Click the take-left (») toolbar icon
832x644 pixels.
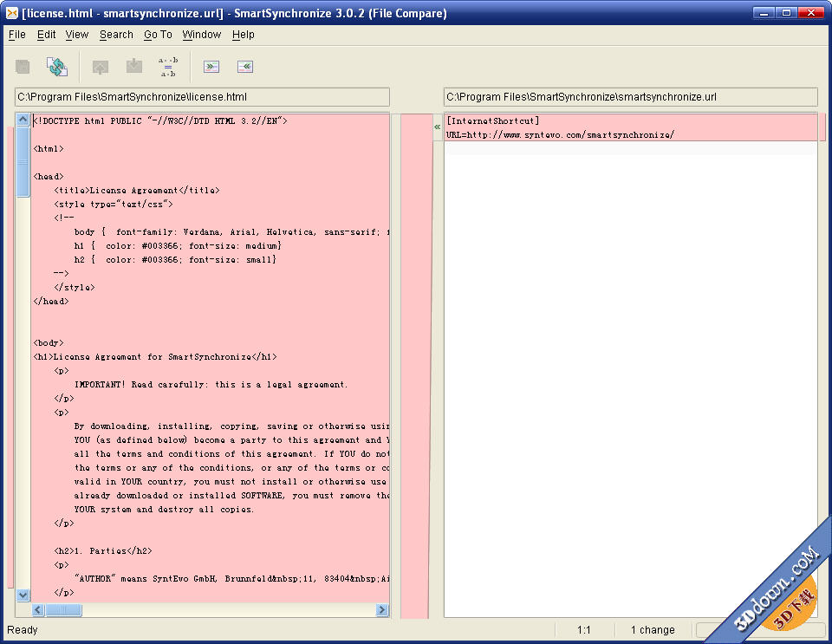click(x=211, y=67)
